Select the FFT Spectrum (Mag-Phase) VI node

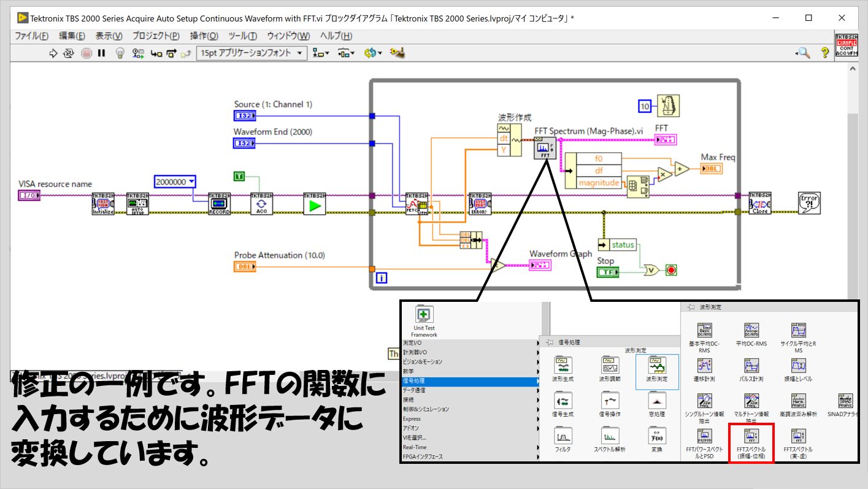pyautogui.click(x=545, y=148)
